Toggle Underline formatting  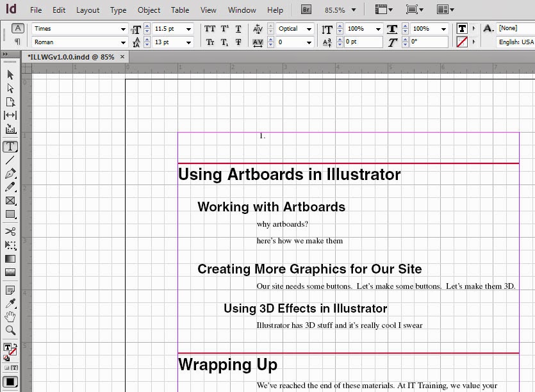238,29
